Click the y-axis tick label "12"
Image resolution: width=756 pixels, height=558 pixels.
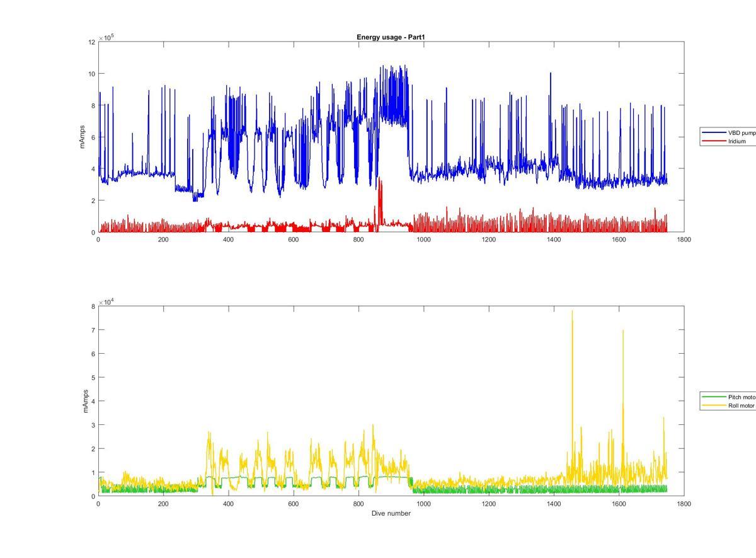(x=92, y=42)
